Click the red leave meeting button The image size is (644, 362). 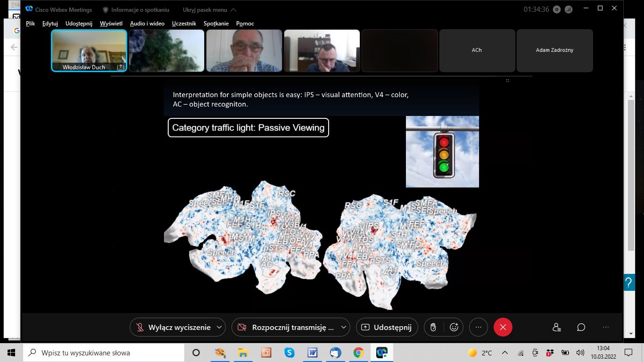[503, 327]
